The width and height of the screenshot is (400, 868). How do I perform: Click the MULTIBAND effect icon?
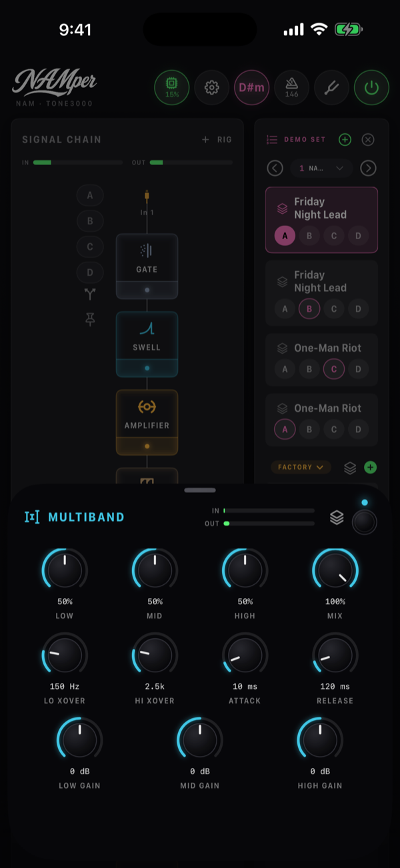32,517
